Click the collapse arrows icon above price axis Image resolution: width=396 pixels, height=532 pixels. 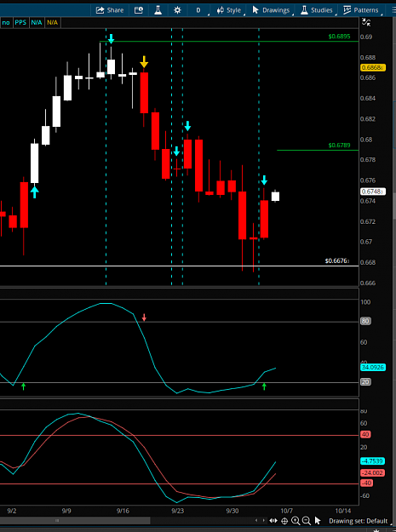point(366,23)
